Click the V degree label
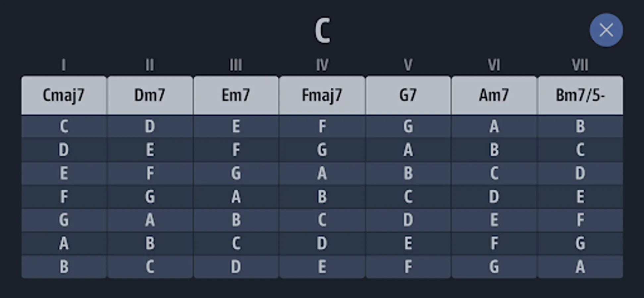The image size is (644, 298). [408, 65]
